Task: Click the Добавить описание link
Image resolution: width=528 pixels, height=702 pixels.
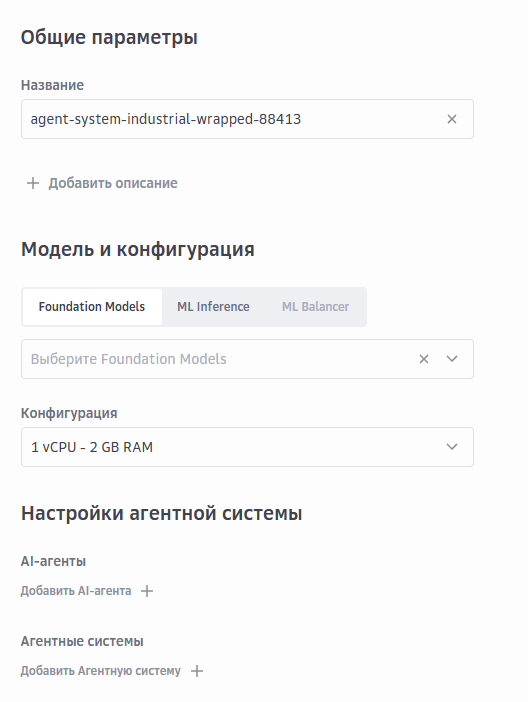Action: click(113, 183)
